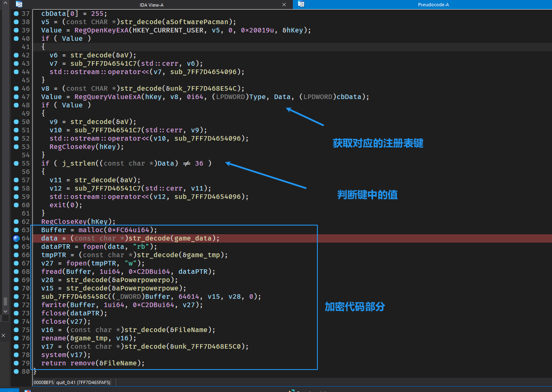Click the left panel scrollbar down arrow

pos(5,311)
